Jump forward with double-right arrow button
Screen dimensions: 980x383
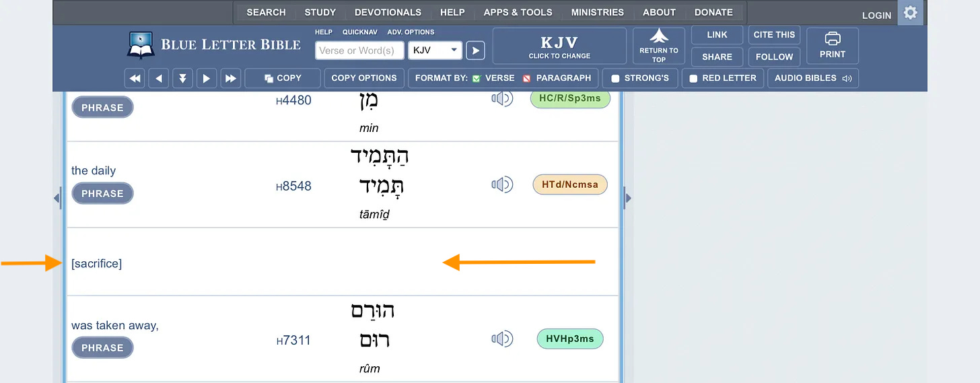pyautogui.click(x=230, y=78)
